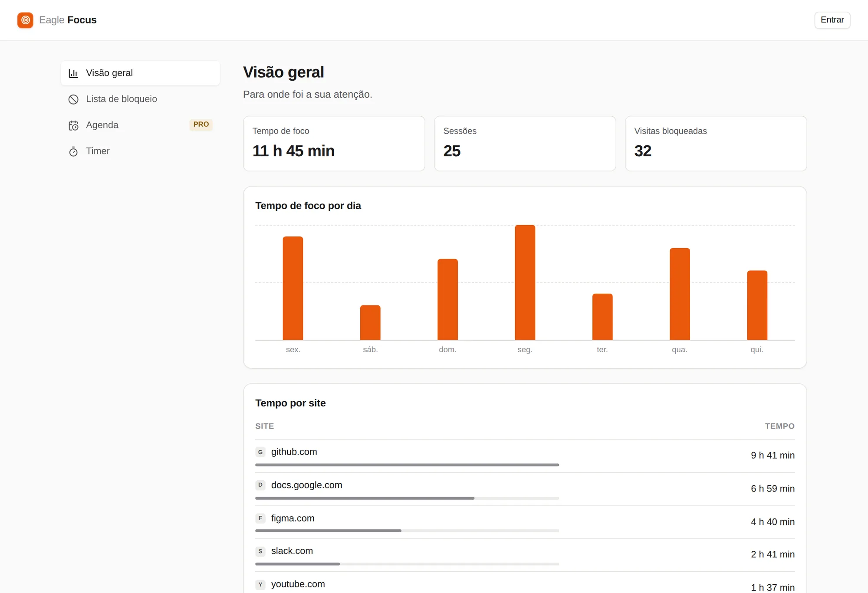Screen dimensions: 868x593
Task: Click the slack.com site name
Action: tap(292, 551)
